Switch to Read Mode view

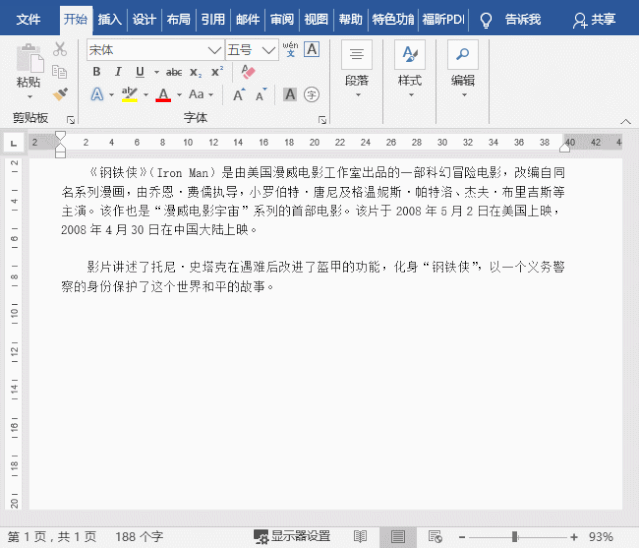tap(360, 537)
